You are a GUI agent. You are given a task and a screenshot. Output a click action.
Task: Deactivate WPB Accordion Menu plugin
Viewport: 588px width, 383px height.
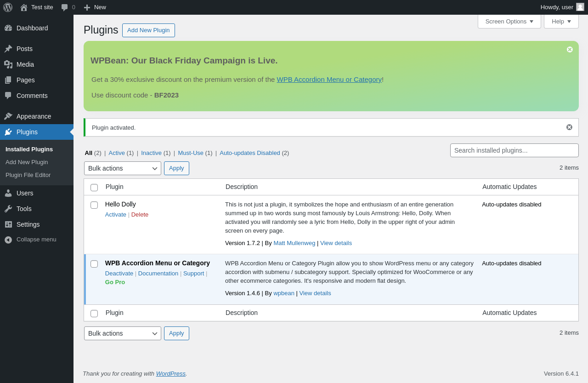(x=119, y=274)
